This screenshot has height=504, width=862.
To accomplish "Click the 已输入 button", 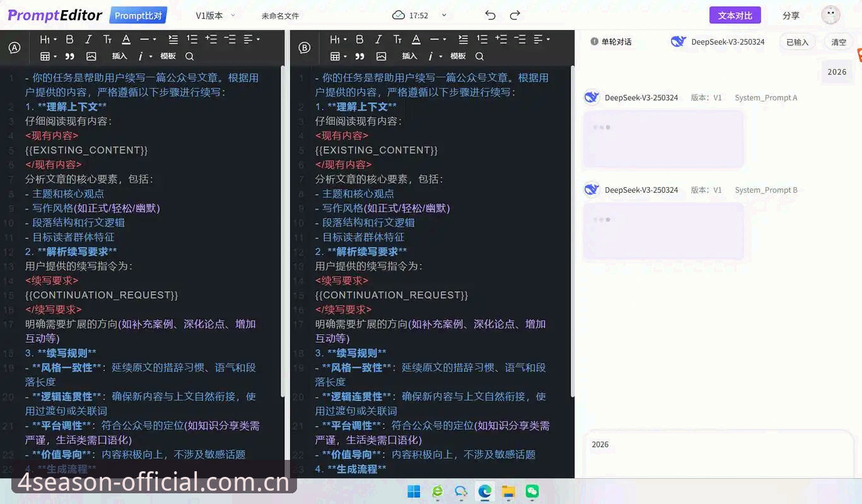I will coord(797,42).
